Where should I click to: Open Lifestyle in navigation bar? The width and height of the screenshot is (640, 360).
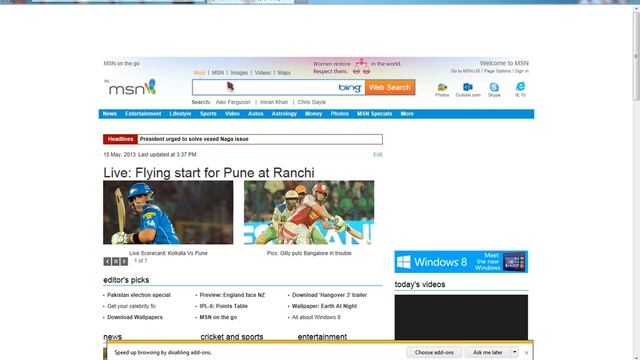coord(180,114)
